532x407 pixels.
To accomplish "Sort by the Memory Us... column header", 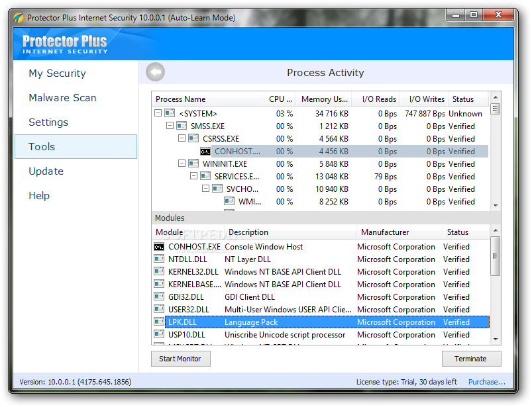I will [324, 99].
